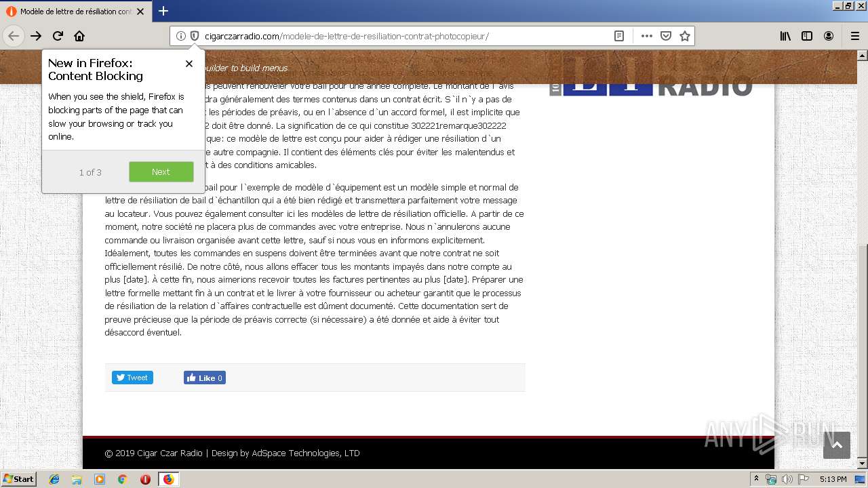Click the scrollbar down arrow
Screen dimensions: 868x488
[863, 463]
